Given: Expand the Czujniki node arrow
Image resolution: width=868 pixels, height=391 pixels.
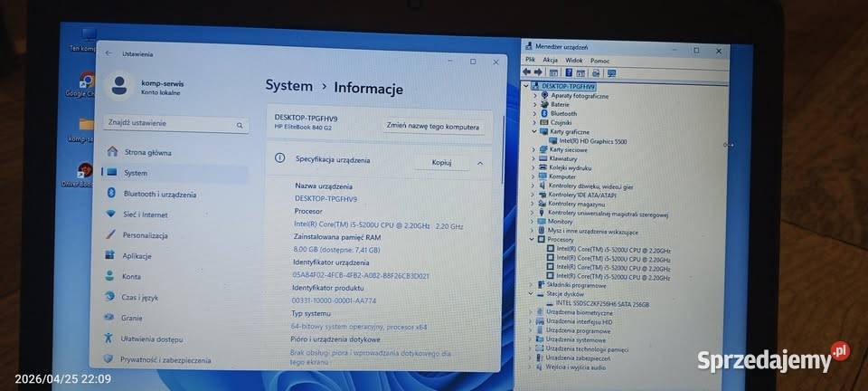Looking at the screenshot, I should click(x=534, y=122).
